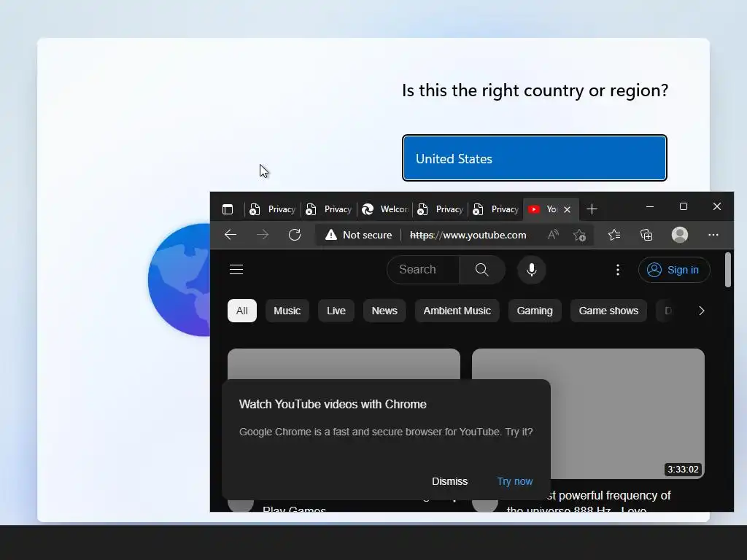Screen dimensions: 747x560
Task: Click the YouTube search magnifier button
Action: point(481,270)
